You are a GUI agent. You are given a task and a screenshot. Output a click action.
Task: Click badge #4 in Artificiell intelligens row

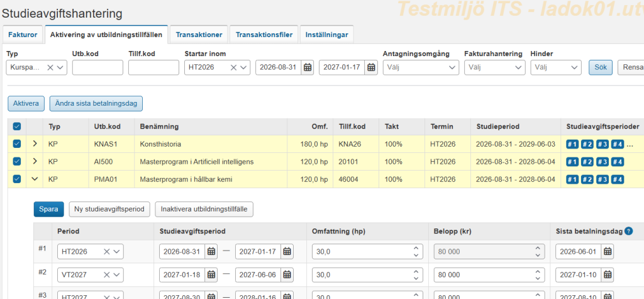618,162
